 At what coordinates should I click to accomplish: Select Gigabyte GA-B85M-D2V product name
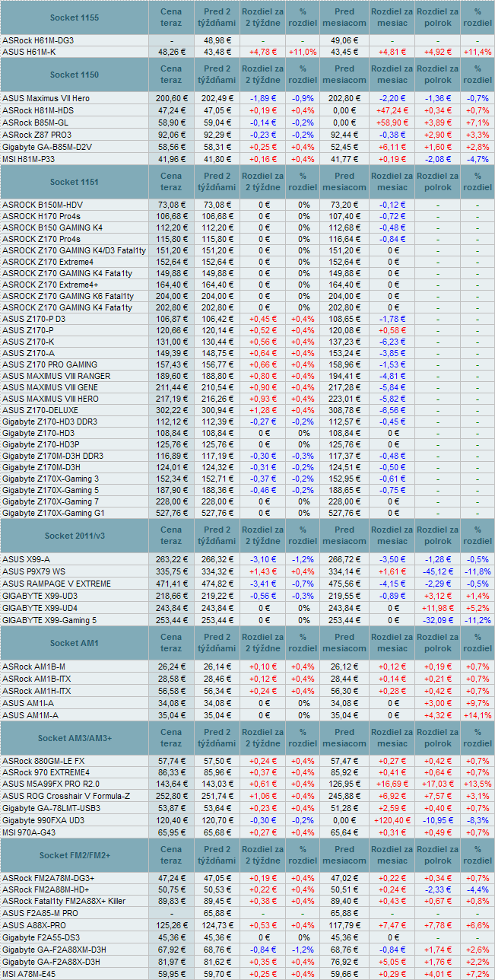48,145
